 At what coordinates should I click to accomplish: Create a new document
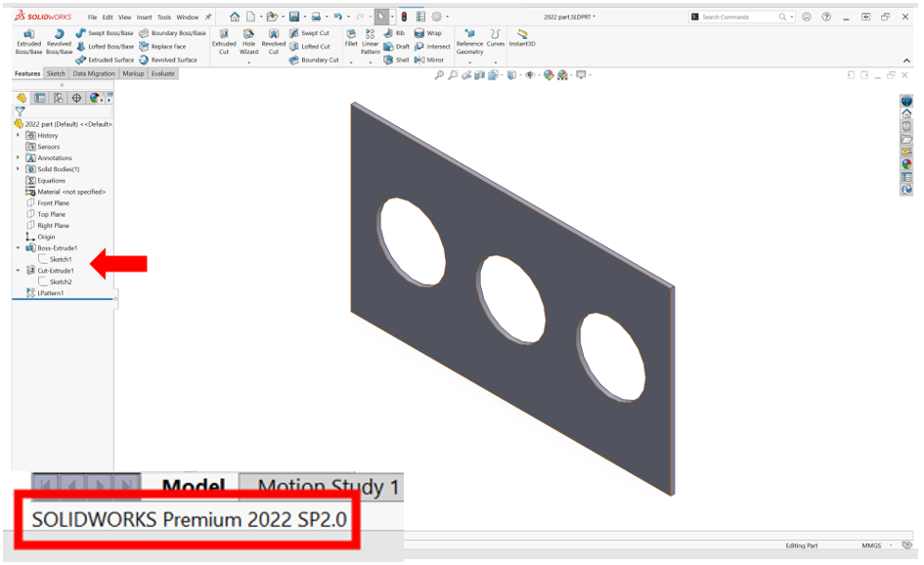(251, 17)
